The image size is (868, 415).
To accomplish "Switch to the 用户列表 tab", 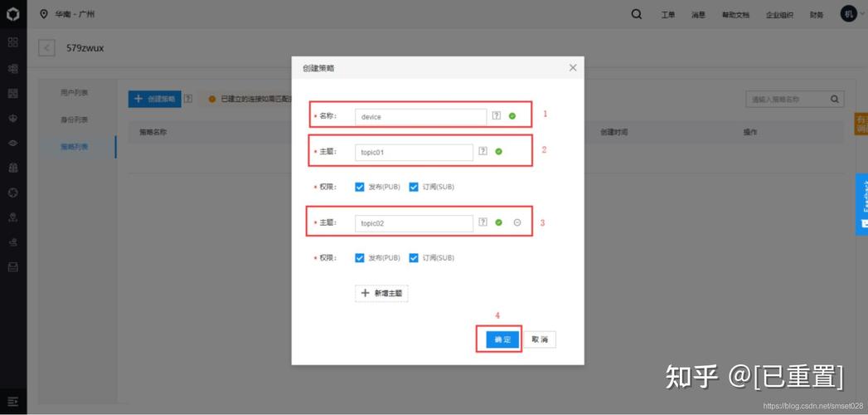I will pos(75,92).
